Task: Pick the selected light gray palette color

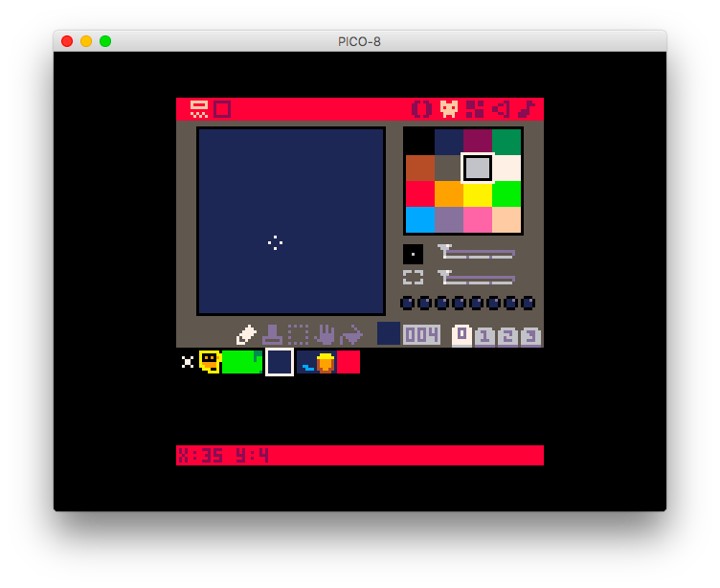Action: coord(478,169)
